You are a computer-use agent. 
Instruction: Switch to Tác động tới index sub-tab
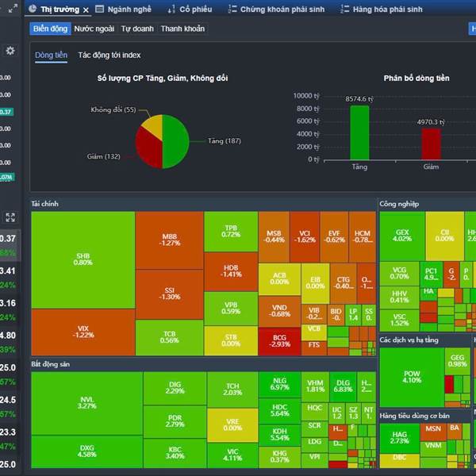coord(109,56)
